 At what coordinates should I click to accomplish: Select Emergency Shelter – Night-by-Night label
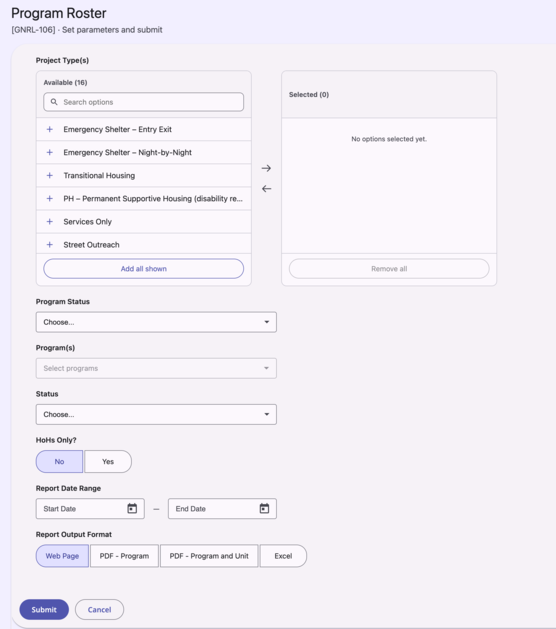(128, 152)
